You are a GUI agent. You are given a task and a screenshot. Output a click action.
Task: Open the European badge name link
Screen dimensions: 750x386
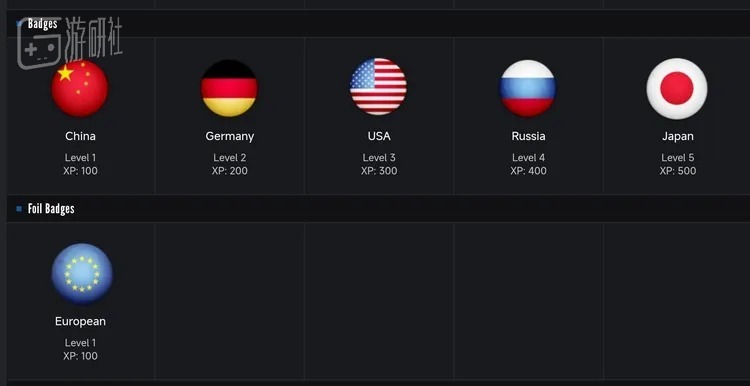[80, 321]
